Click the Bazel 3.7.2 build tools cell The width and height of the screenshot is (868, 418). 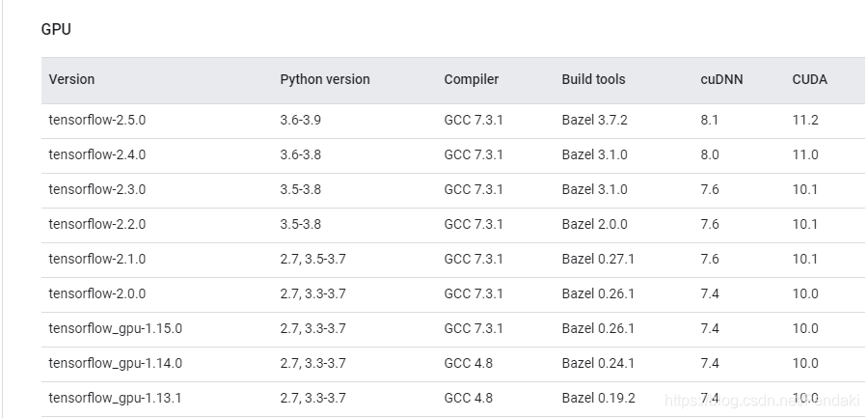pyautogui.click(x=594, y=120)
